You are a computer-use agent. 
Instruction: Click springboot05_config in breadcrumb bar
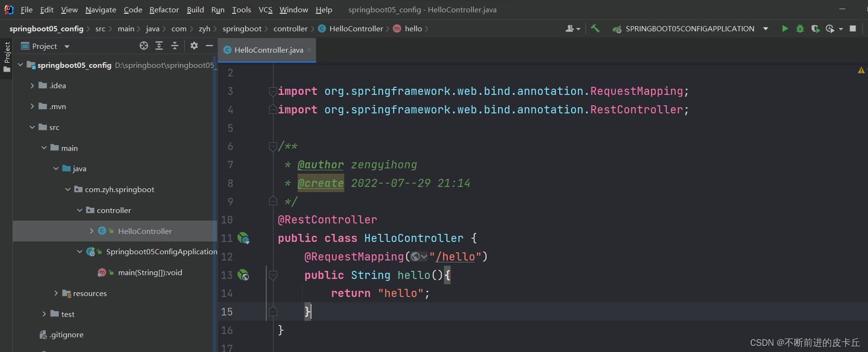pyautogui.click(x=46, y=29)
